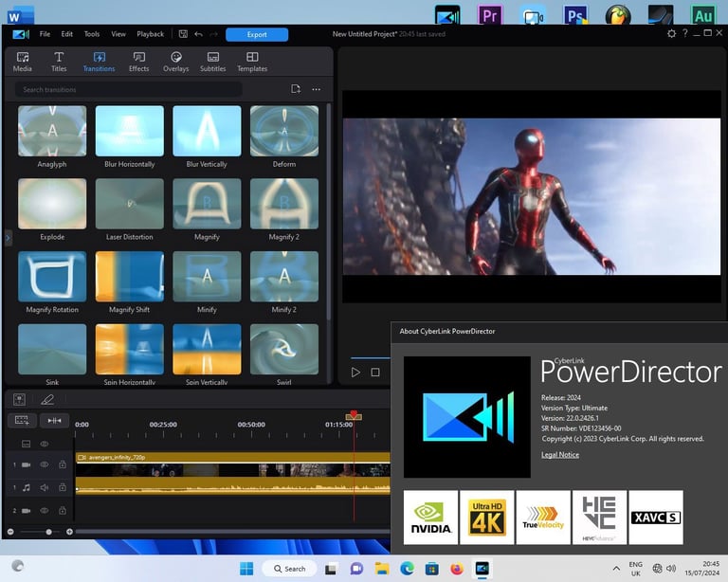This screenshot has width=728, height=582.
Task: Click the Export button
Action: click(257, 34)
